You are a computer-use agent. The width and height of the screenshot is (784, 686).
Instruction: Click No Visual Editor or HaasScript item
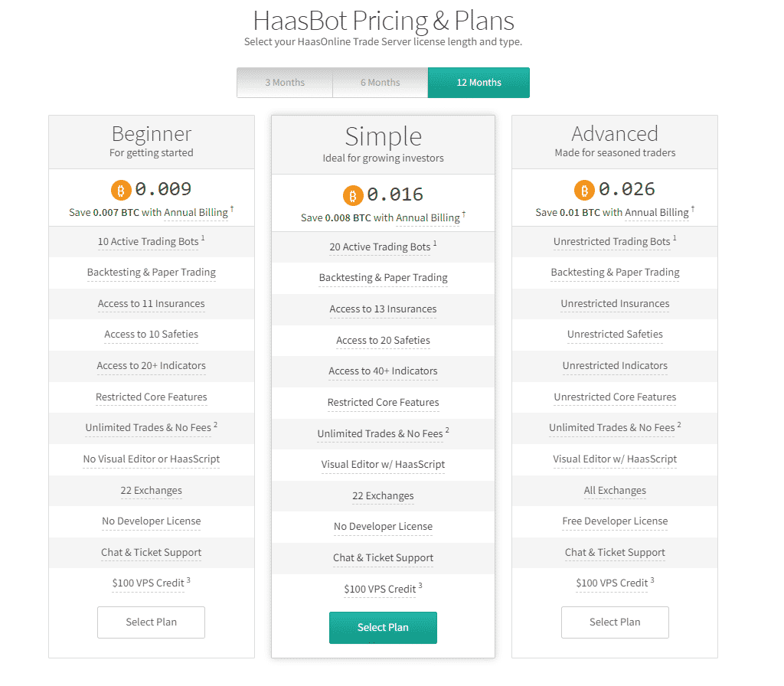click(152, 459)
